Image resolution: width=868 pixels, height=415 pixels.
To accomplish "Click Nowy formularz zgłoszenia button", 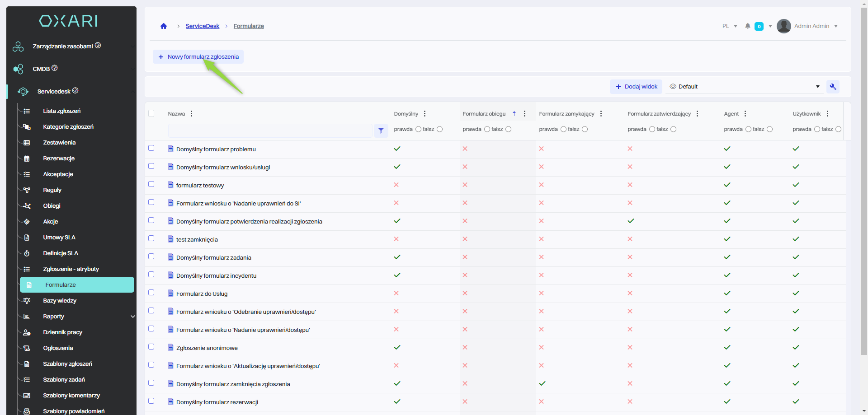I will click(x=198, y=57).
